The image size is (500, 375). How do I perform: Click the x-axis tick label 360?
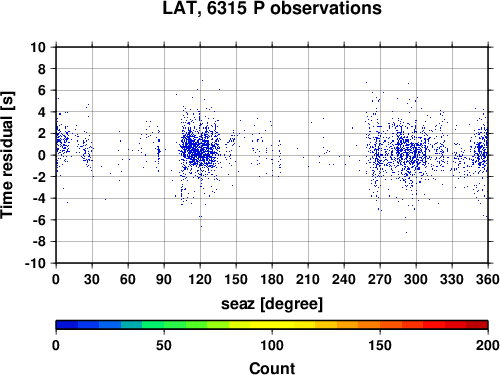point(488,279)
